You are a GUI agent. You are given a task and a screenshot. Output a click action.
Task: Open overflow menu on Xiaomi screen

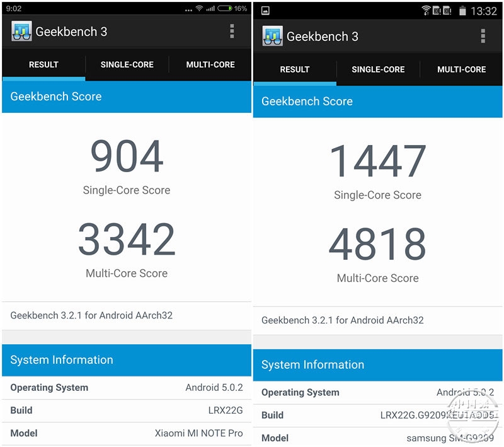[x=232, y=31]
